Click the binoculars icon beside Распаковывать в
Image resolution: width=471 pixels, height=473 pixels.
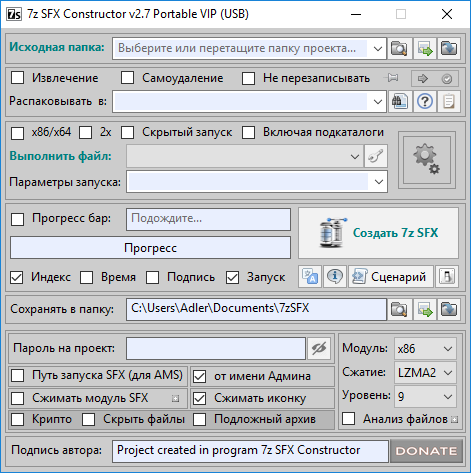400,101
